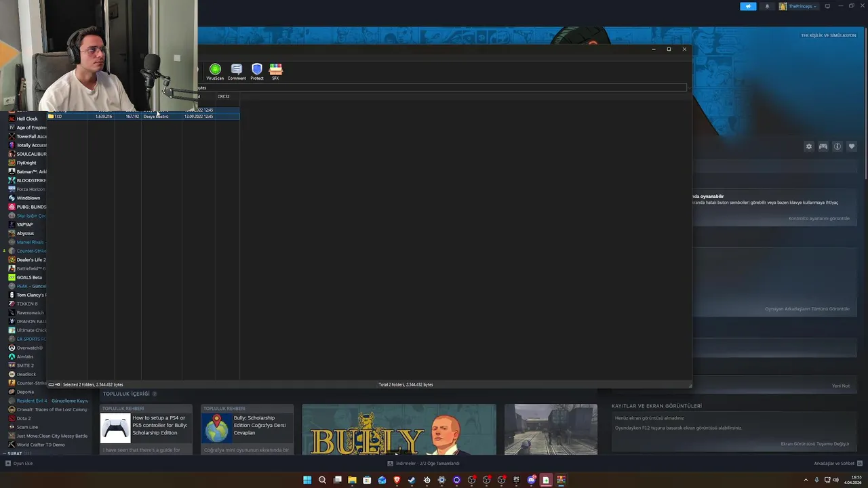The width and height of the screenshot is (868, 488).
Task: Click the BLOODSTRIKE game icon
Action: (x=12, y=180)
